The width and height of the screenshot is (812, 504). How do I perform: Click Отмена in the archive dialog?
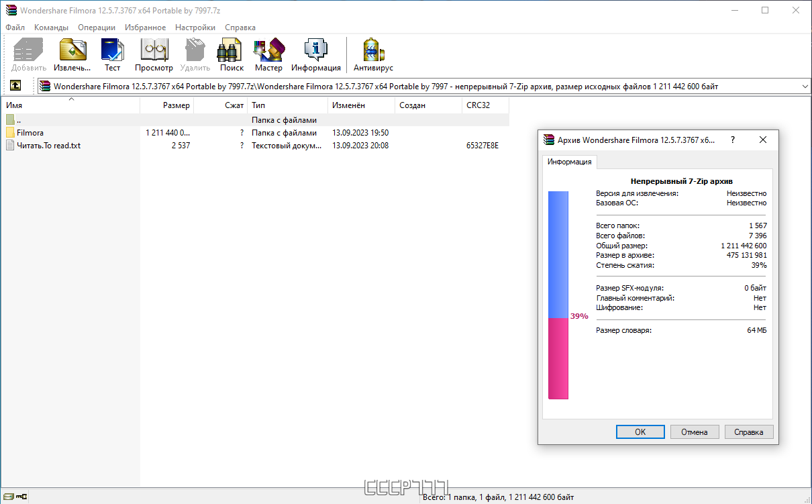point(695,432)
